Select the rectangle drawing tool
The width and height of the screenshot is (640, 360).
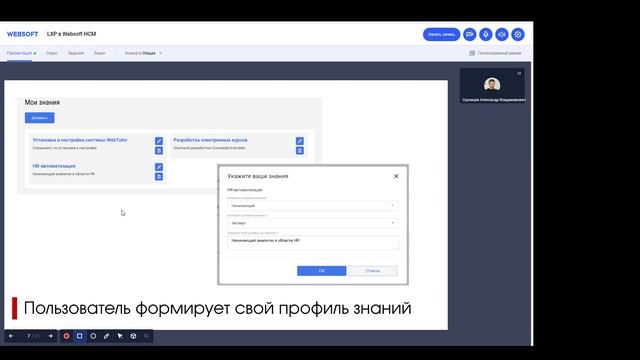pos(80,336)
